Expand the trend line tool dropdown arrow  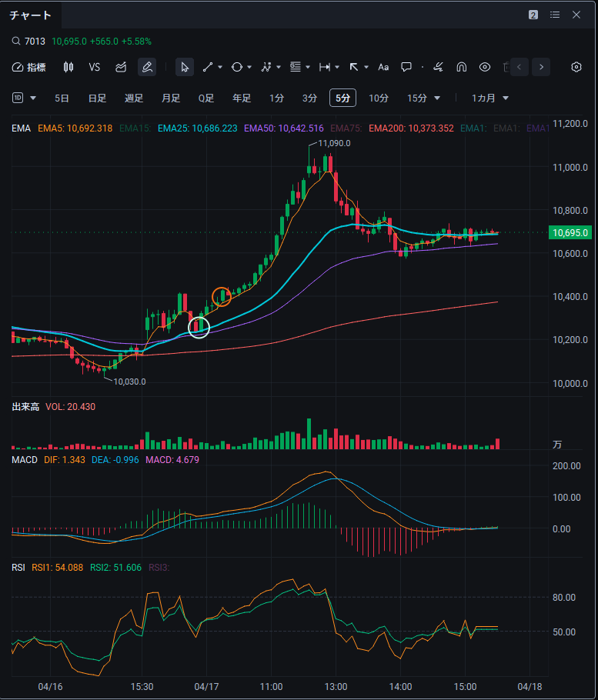[220, 67]
